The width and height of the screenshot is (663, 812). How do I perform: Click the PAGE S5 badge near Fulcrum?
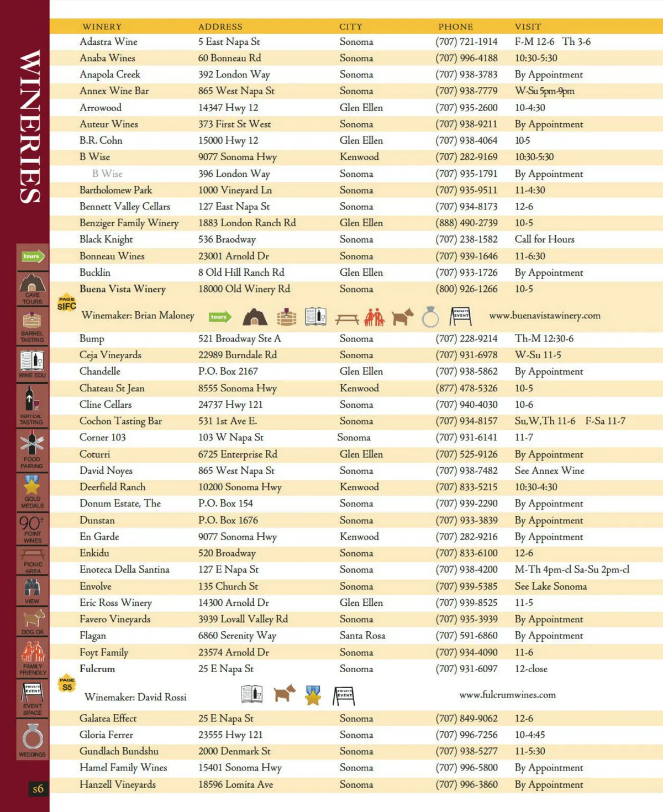(67, 684)
